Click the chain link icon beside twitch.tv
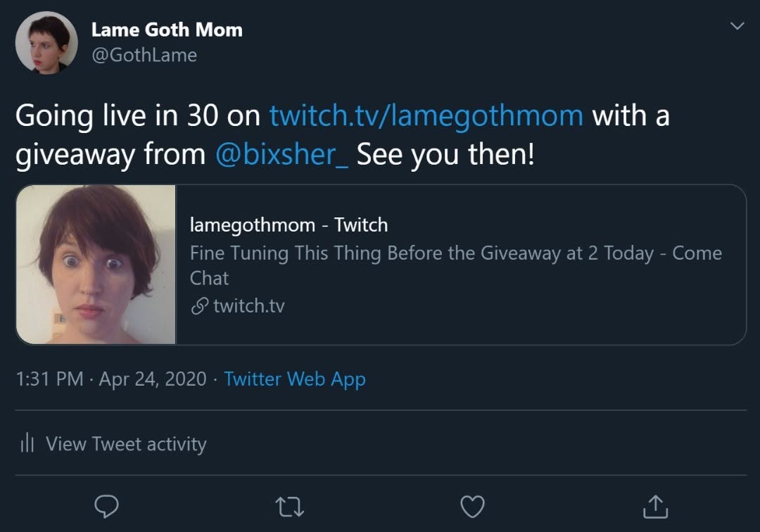Screen dimensions: 760x532 click(x=200, y=306)
